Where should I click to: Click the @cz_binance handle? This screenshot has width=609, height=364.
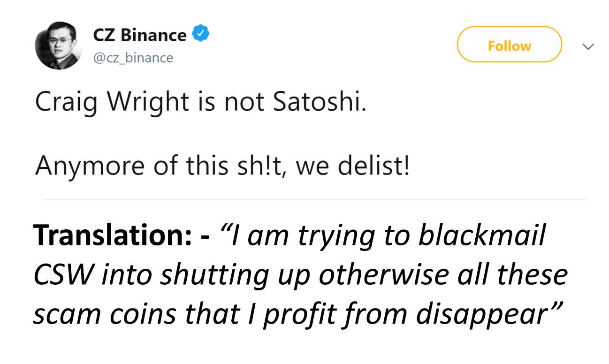[x=133, y=58]
